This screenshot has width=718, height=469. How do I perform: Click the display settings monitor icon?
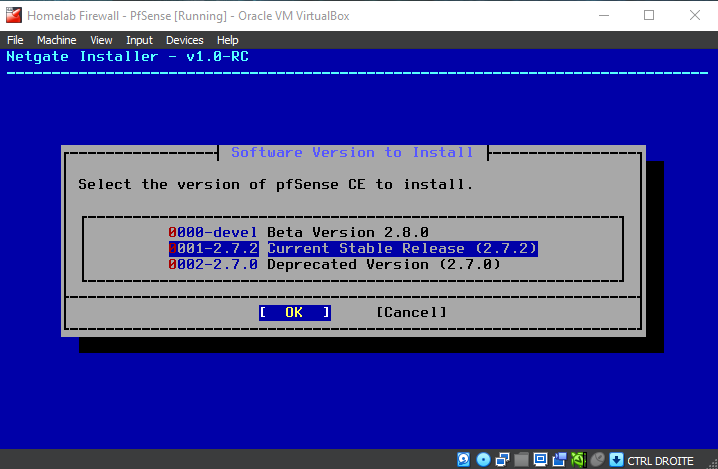coord(540,459)
